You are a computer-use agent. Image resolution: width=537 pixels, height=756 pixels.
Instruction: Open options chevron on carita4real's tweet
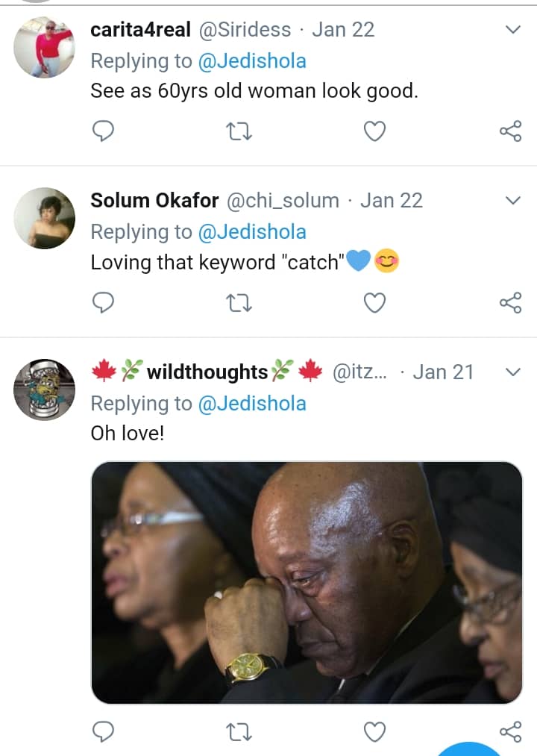[x=512, y=30]
